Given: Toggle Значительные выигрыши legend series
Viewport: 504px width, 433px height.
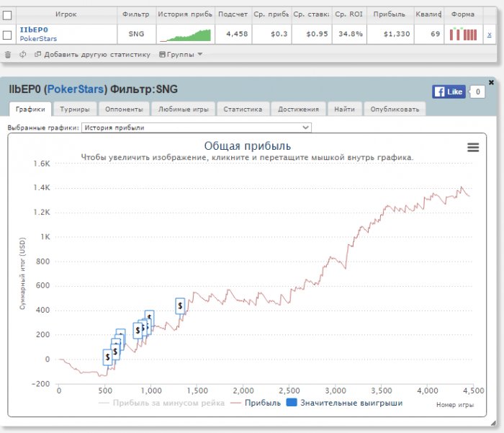Looking at the screenshot, I should tap(344, 403).
